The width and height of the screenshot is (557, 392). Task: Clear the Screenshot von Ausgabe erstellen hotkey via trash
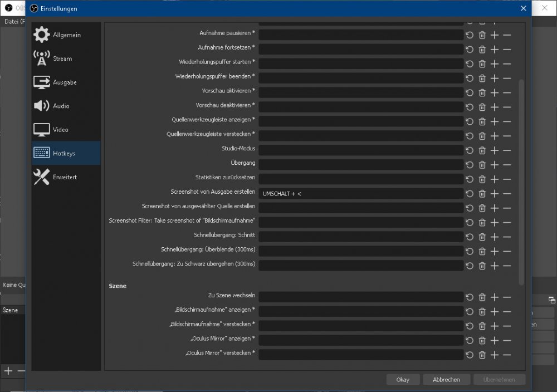pos(482,193)
